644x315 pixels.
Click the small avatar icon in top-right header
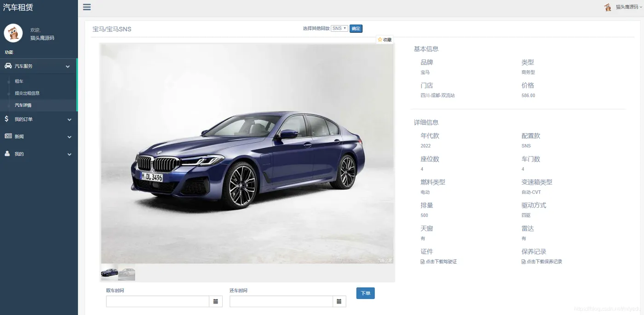tap(608, 7)
